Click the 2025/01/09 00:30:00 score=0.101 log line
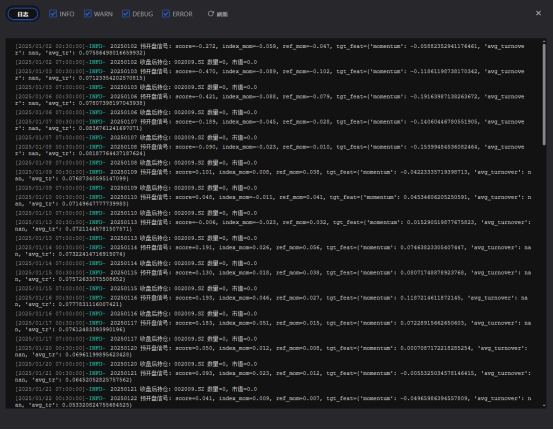This screenshot has height=430, width=553. 273,175
